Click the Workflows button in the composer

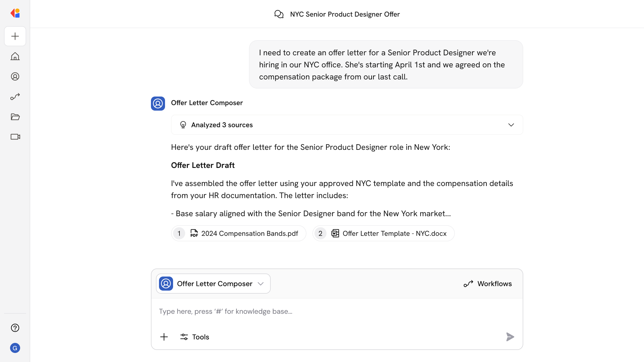[x=488, y=283]
